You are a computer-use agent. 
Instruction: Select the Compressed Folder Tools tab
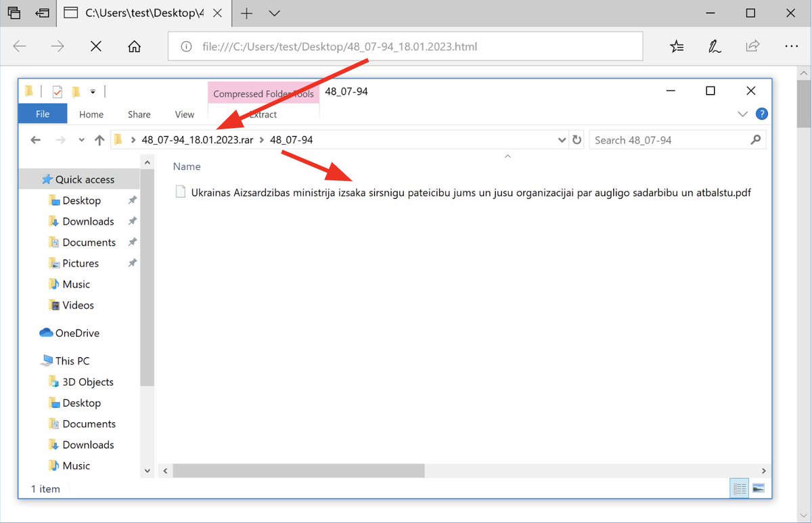coord(263,93)
